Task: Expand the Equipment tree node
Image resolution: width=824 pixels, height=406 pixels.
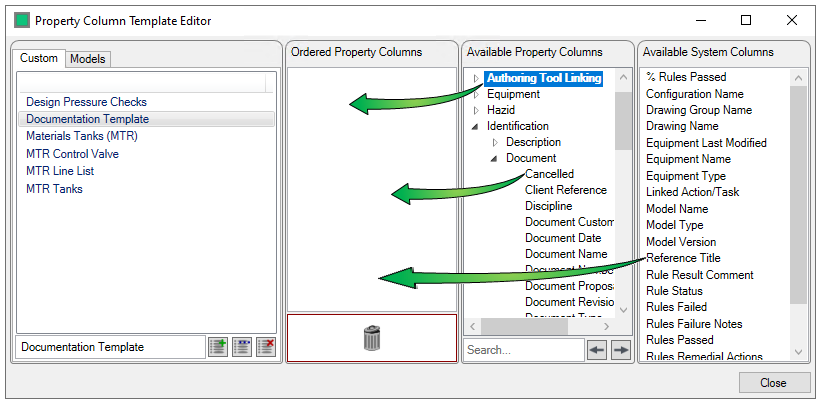Action: click(x=477, y=95)
